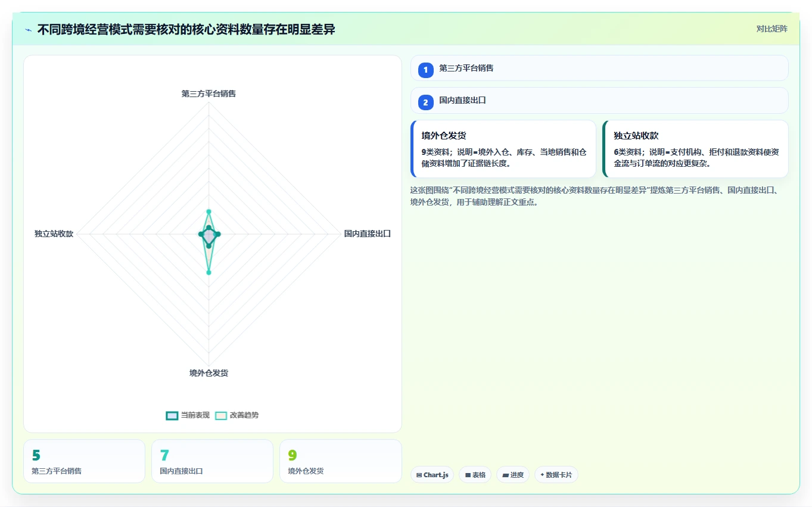The width and height of the screenshot is (812, 507).
Task: Click the radar axis label 独立站收款
Action: pos(54,234)
